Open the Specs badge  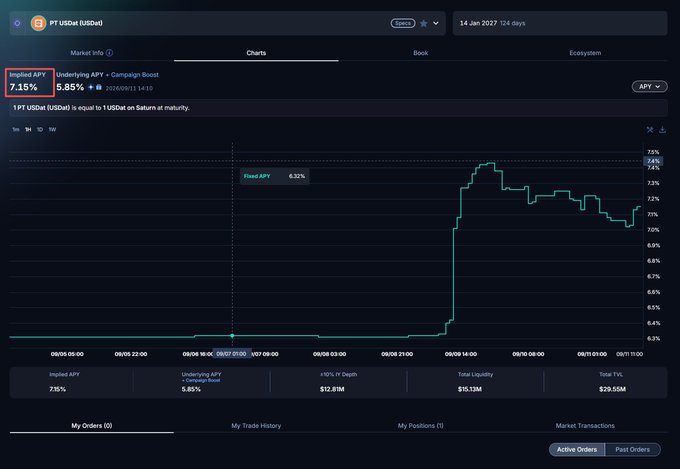(x=402, y=23)
